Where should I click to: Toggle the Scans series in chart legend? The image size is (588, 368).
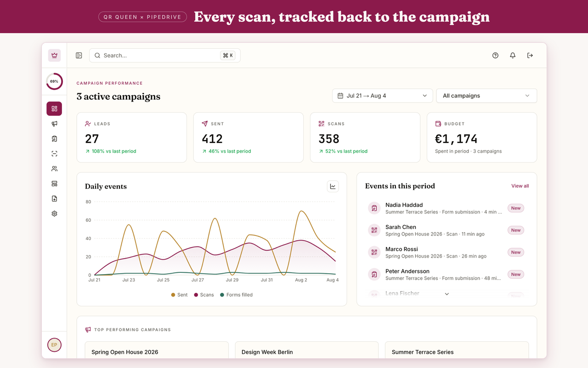point(204,295)
